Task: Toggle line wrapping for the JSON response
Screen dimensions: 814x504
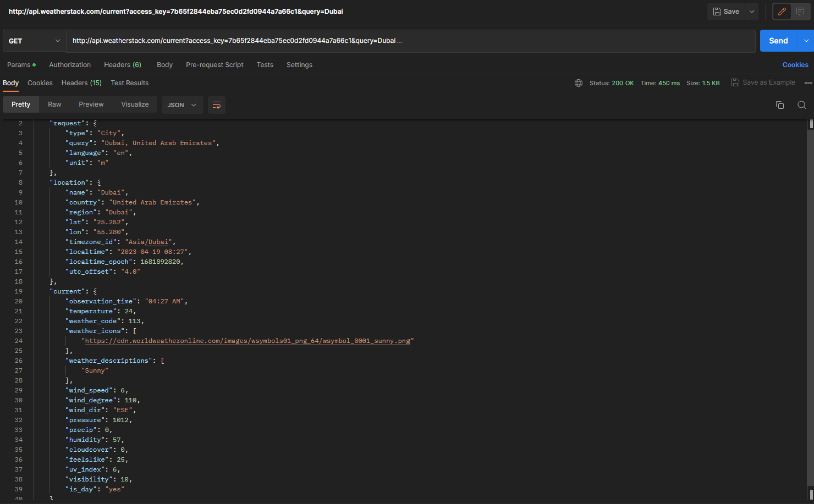Action: tap(216, 104)
